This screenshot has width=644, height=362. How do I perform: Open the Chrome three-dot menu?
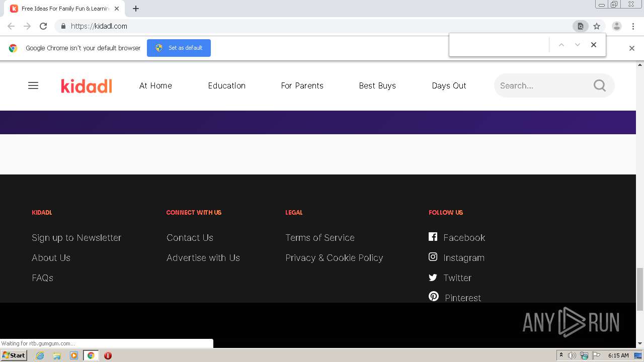[633, 26]
